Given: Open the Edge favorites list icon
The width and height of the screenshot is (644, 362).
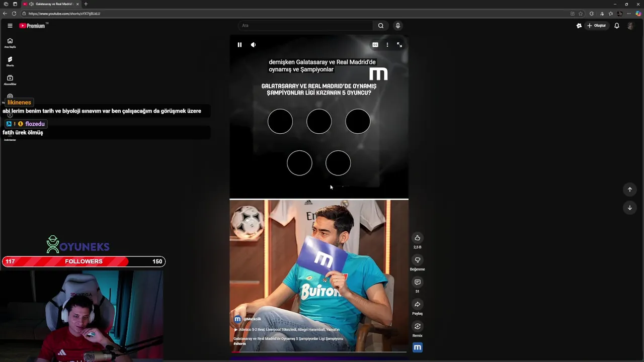Looking at the screenshot, I should pos(610,14).
